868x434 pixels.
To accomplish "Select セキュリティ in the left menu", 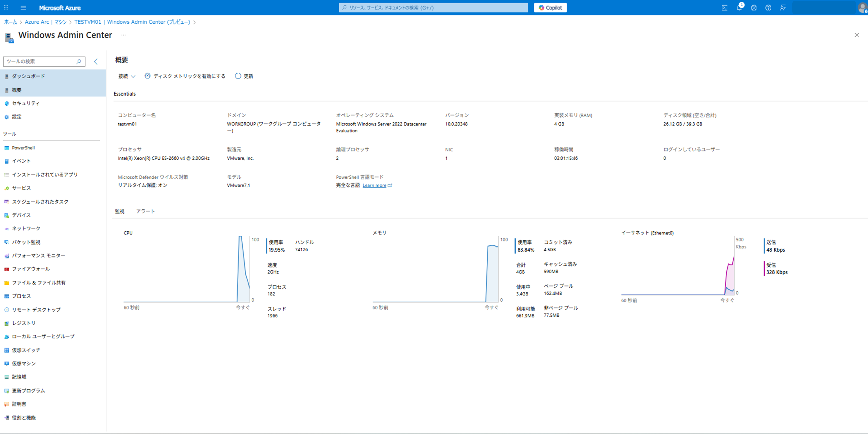I will [26, 103].
